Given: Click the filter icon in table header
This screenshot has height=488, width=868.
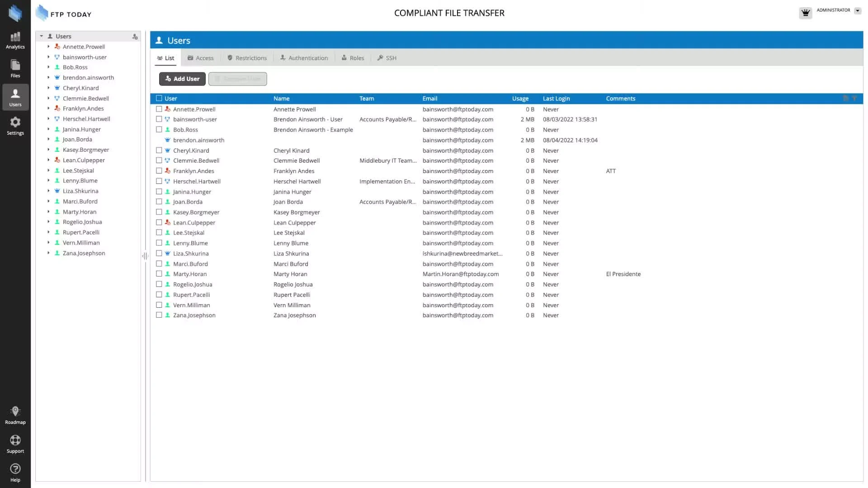Looking at the screenshot, I should coord(854,99).
